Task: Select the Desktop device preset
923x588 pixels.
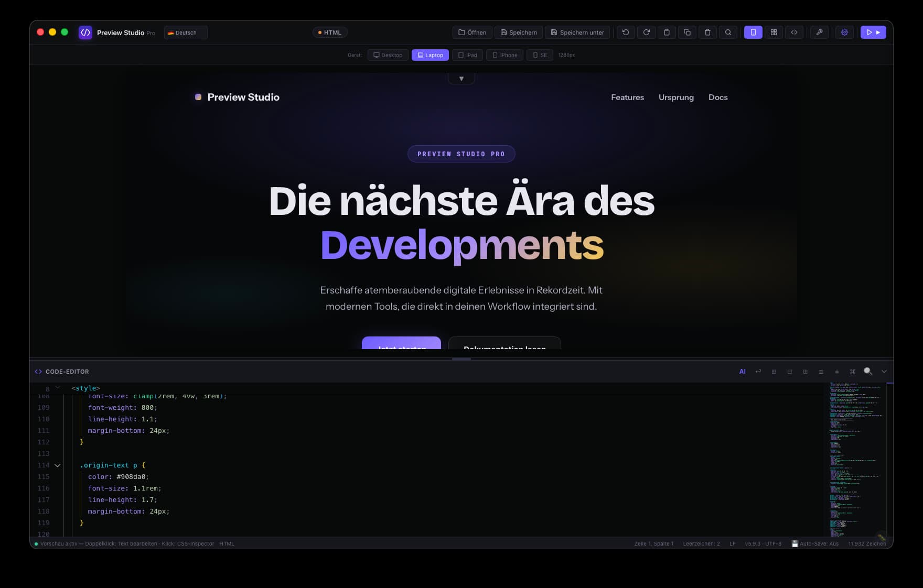Action: pyautogui.click(x=388, y=55)
